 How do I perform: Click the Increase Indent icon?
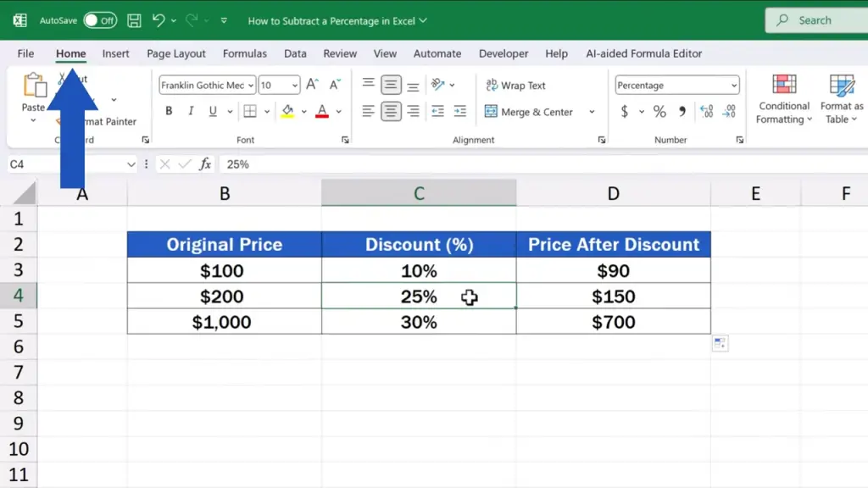point(459,112)
